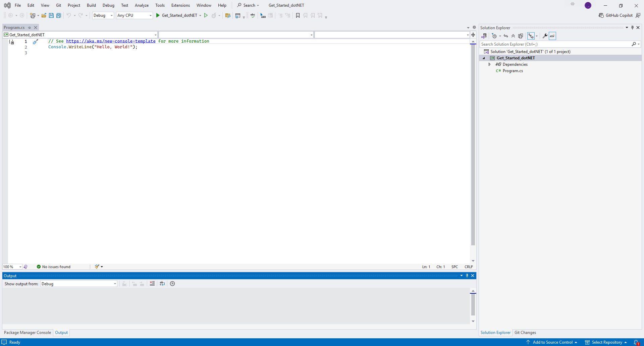The width and height of the screenshot is (644, 346).
Task: Click the code cleanup broom icon
Action: point(97,267)
